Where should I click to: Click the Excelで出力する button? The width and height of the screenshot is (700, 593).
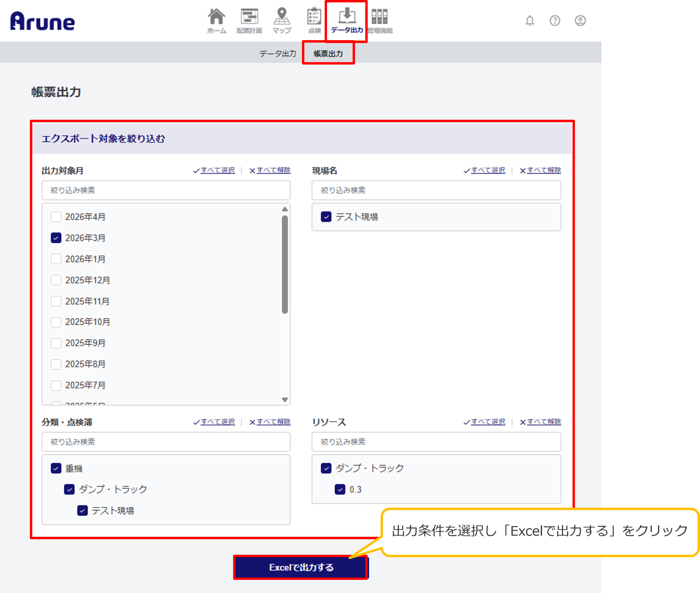[301, 568]
